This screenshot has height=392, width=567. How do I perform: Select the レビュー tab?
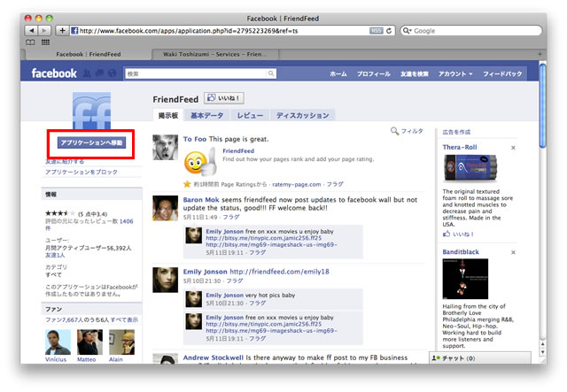click(x=250, y=115)
